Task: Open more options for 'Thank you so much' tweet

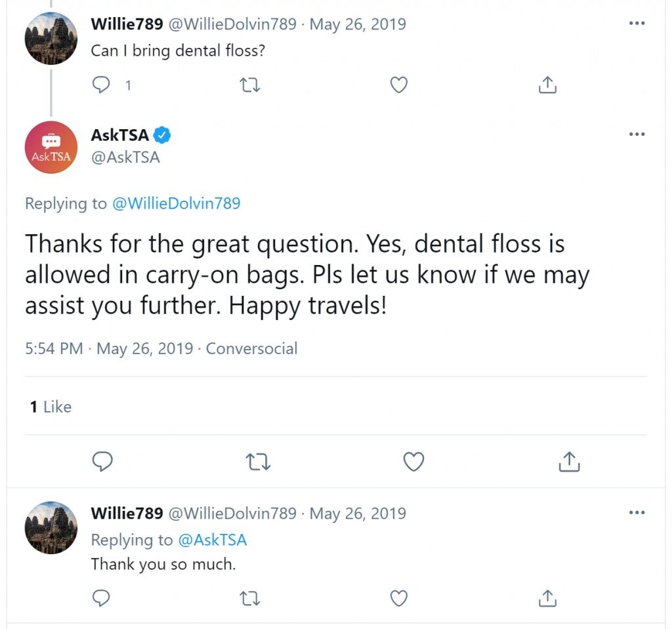Action: click(x=637, y=512)
